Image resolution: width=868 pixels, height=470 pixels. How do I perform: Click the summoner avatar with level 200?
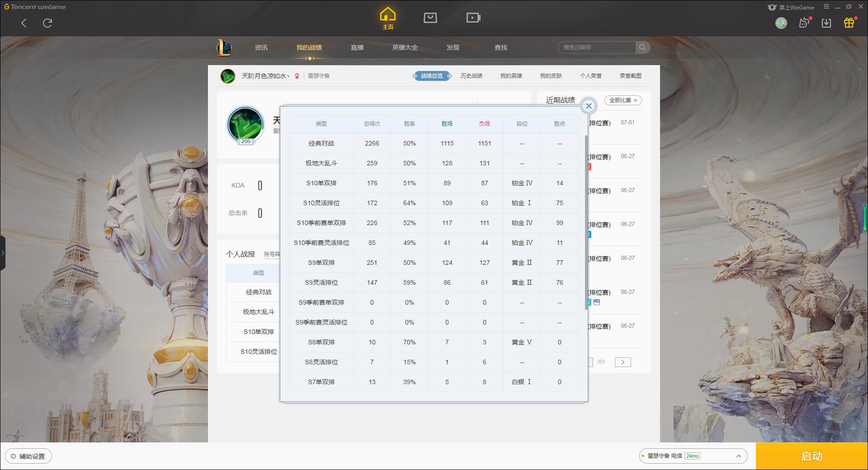coord(245,125)
